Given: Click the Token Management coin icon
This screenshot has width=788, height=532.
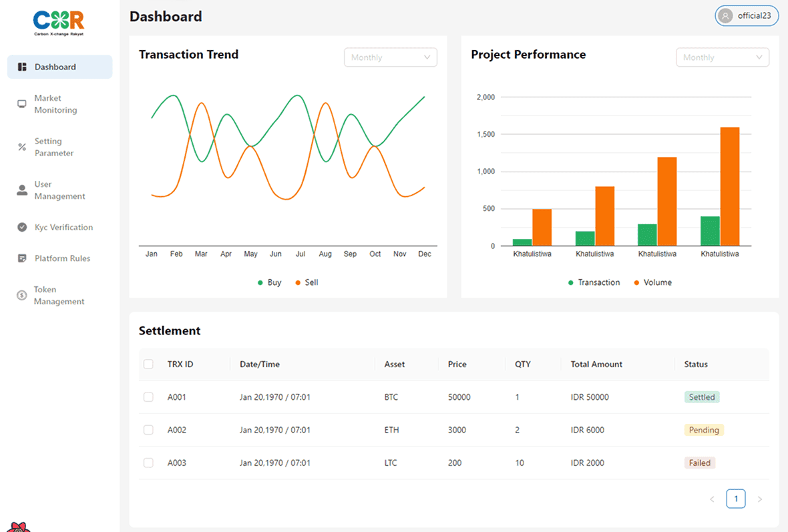Looking at the screenshot, I should click(x=21, y=296).
